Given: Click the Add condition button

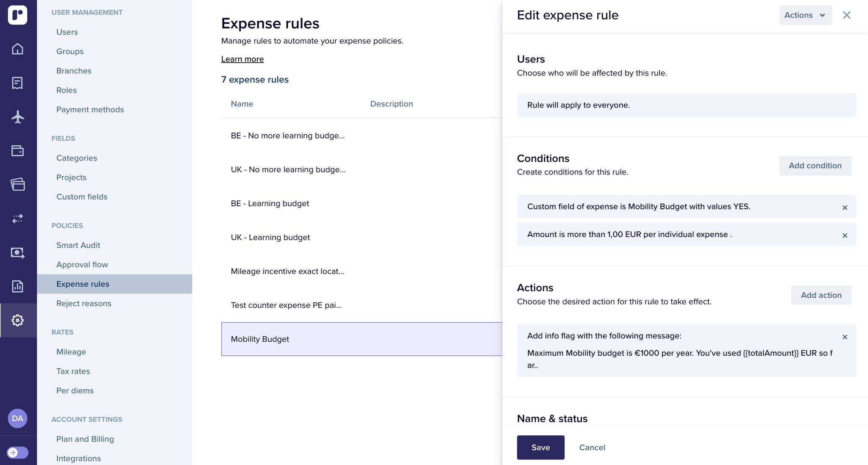Looking at the screenshot, I should coord(815,166).
